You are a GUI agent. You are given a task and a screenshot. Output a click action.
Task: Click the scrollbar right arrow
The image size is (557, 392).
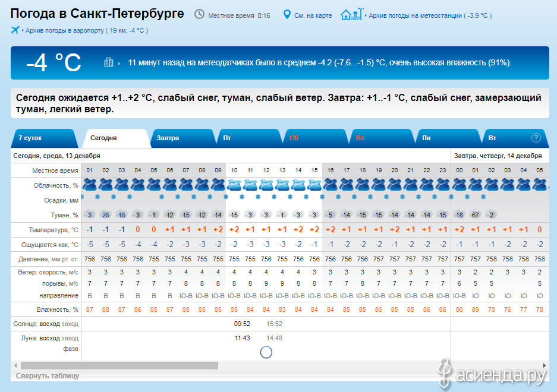(544, 365)
